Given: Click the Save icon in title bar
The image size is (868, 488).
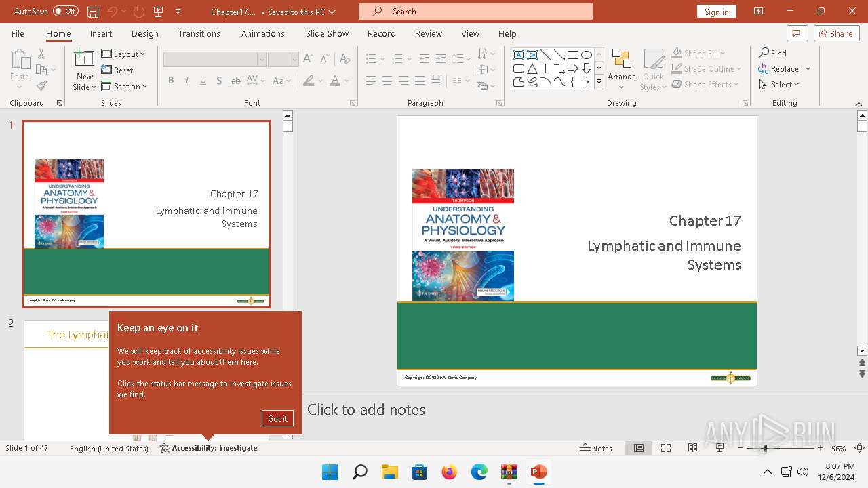Looking at the screenshot, I should coord(93,12).
